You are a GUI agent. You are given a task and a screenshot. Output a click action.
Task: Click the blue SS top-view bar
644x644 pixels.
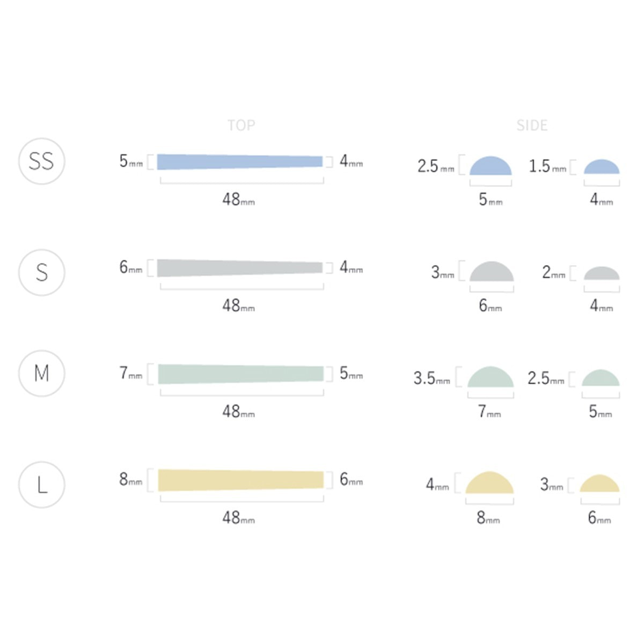(x=239, y=162)
